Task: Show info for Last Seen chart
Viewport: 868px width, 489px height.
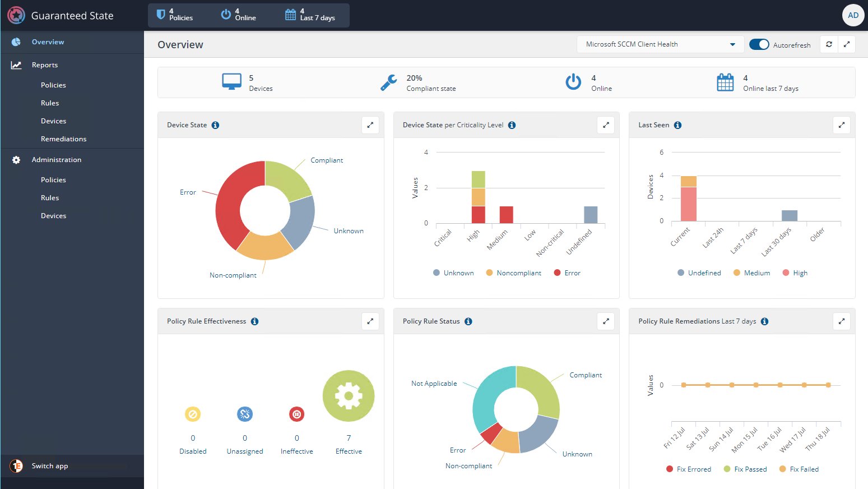Action: click(677, 125)
